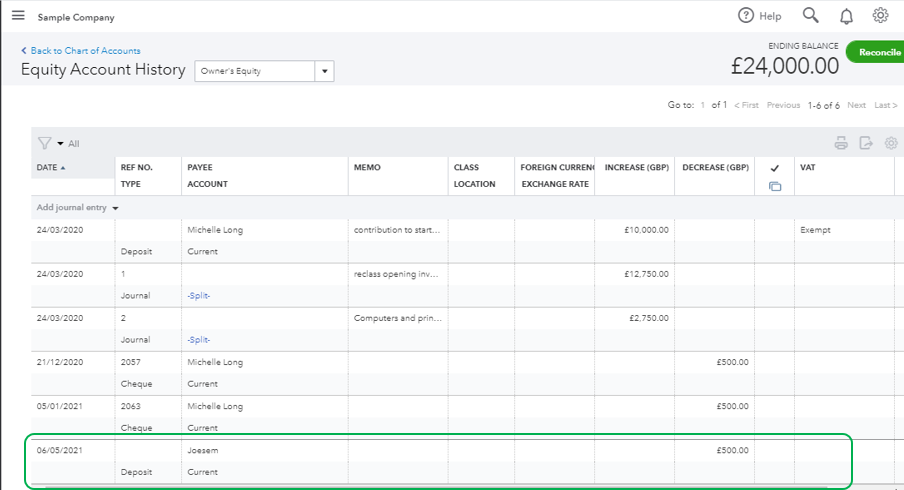Click the reconcile status checkmark column header
Image resolution: width=904 pixels, height=490 pixels.
pos(774,168)
